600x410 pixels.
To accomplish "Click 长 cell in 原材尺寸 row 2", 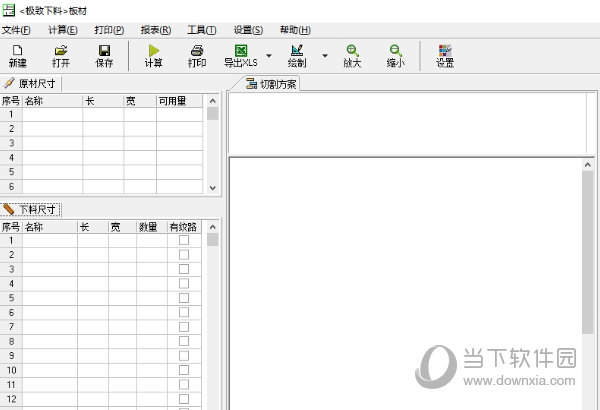I will [x=103, y=129].
